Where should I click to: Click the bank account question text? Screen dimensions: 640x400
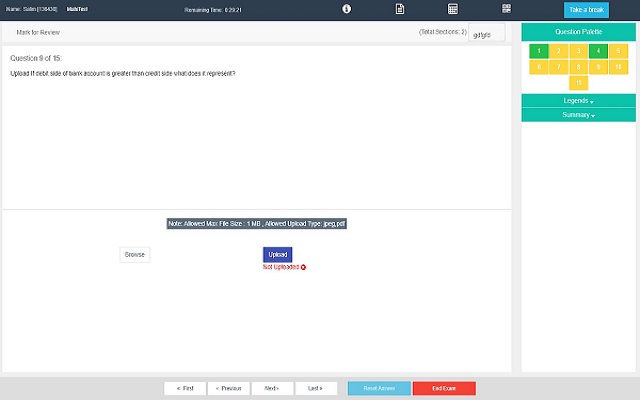[x=123, y=73]
